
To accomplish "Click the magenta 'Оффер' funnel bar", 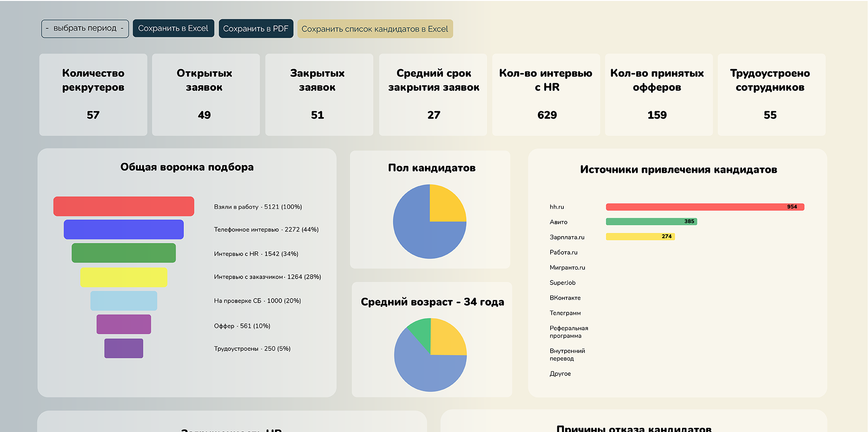I will pyautogui.click(x=123, y=324).
